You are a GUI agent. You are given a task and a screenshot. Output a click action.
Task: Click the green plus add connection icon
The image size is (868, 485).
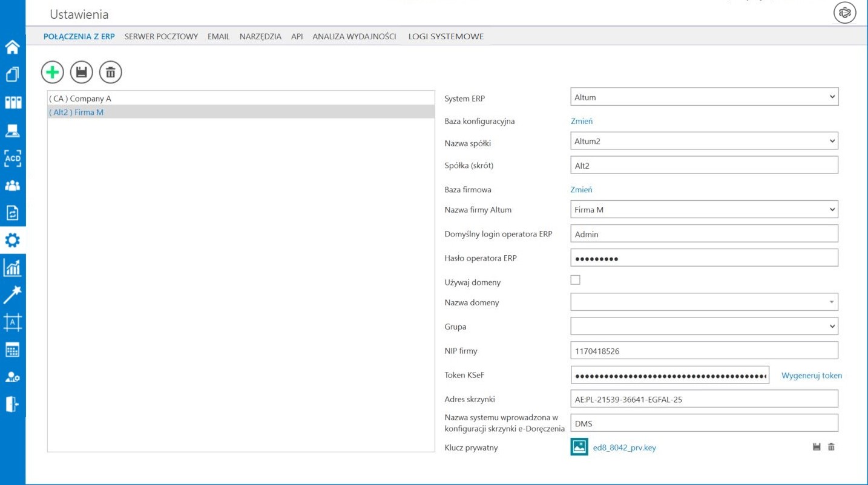[x=53, y=73]
